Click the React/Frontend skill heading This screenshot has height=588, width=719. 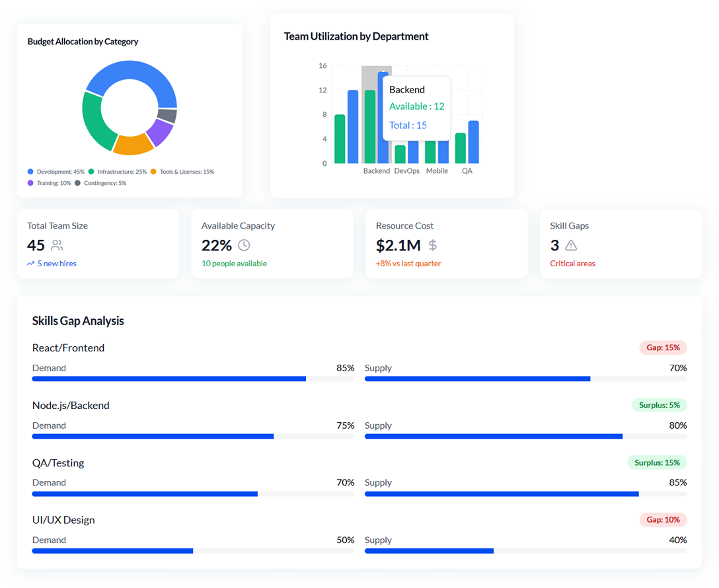point(68,348)
